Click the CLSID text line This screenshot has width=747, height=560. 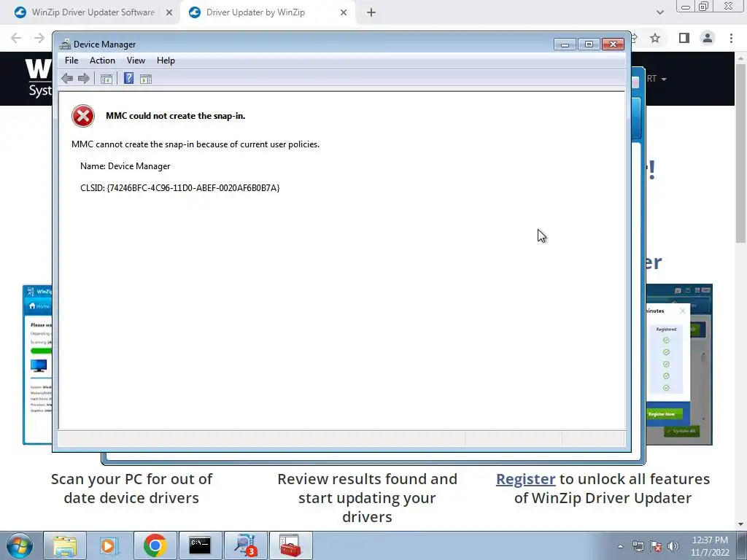180,188
